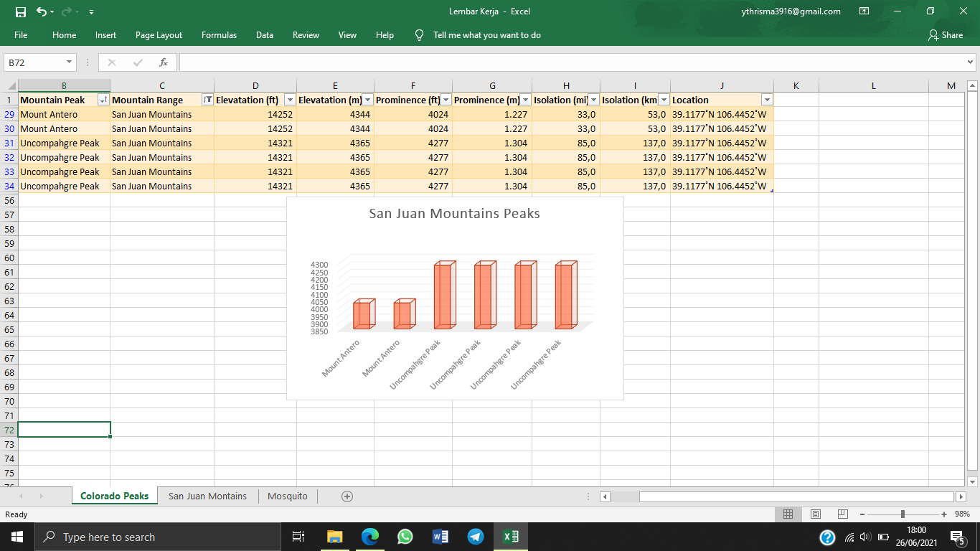
Task: Add a new worksheet with the plus button
Action: 347,496
